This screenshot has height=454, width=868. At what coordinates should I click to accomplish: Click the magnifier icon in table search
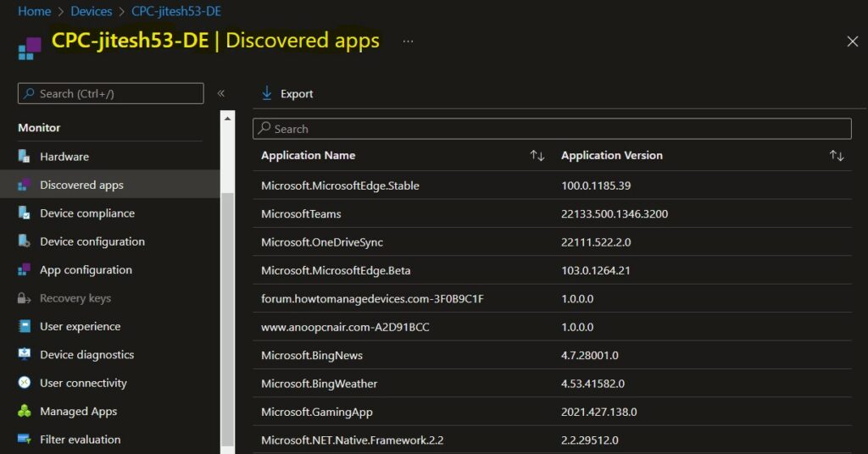tap(264, 128)
